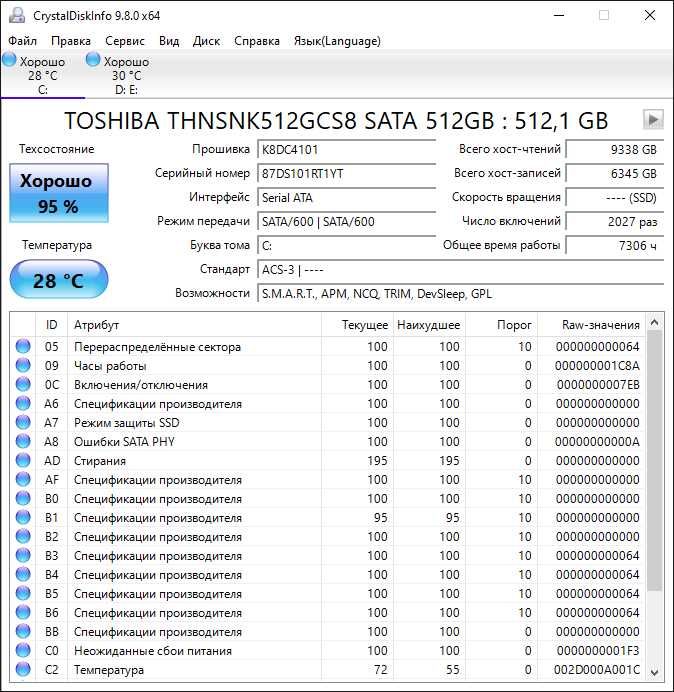Click the serial number field 87DS101RT1YT

pyautogui.click(x=346, y=173)
